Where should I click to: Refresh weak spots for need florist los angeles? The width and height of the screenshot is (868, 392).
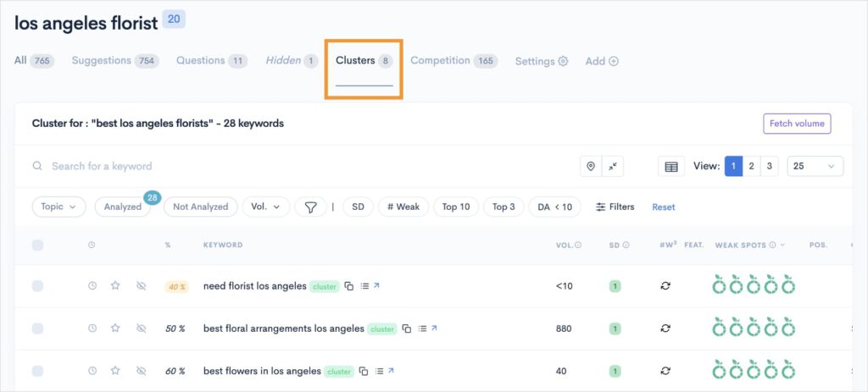665,286
